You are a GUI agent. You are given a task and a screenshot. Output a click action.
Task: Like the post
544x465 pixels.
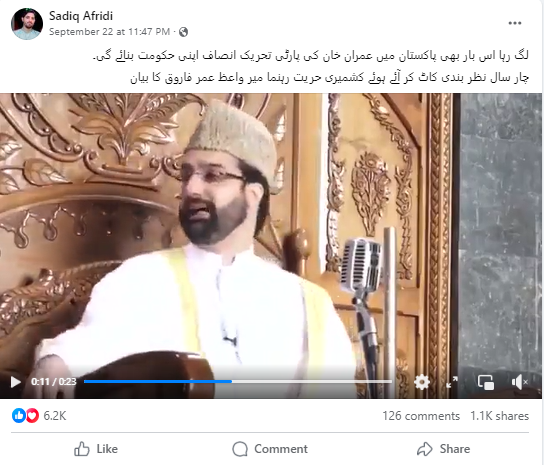pyautogui.click(x=96, y=449)
